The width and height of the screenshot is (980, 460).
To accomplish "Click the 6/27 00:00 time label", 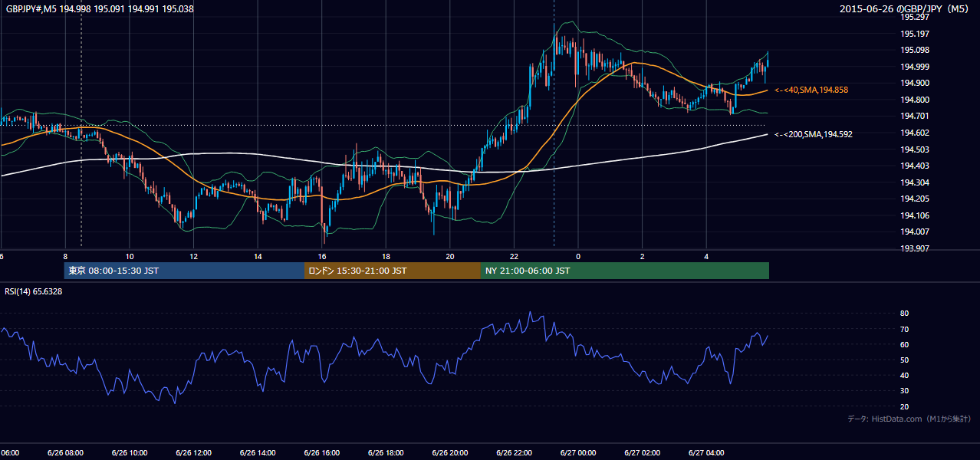I will (x=577, y=453).
